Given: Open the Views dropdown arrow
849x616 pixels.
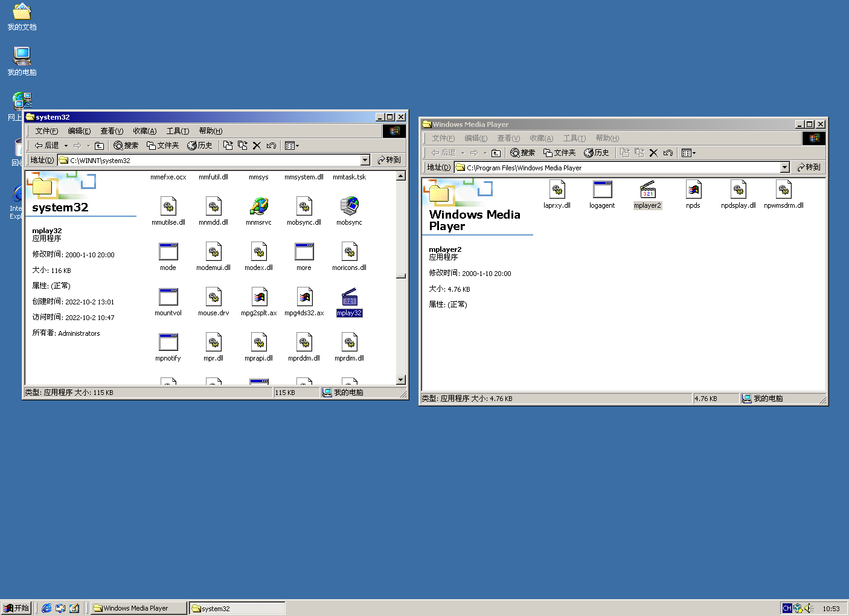Looking at the screenshot, I should [x=297, y=145].
